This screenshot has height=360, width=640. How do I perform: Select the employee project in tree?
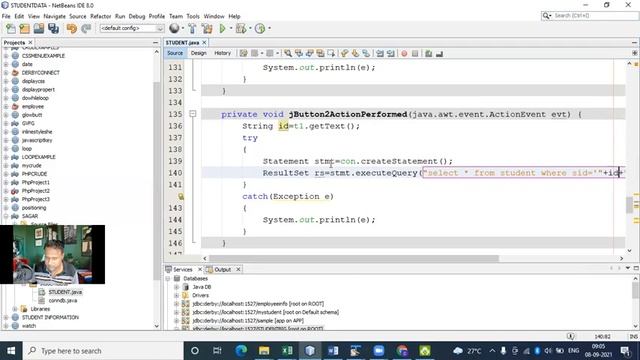(33, 107)
